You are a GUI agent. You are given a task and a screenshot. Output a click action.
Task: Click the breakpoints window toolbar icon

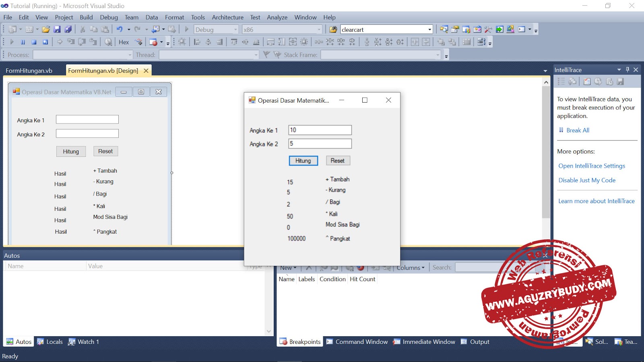(x=153, y=42)
